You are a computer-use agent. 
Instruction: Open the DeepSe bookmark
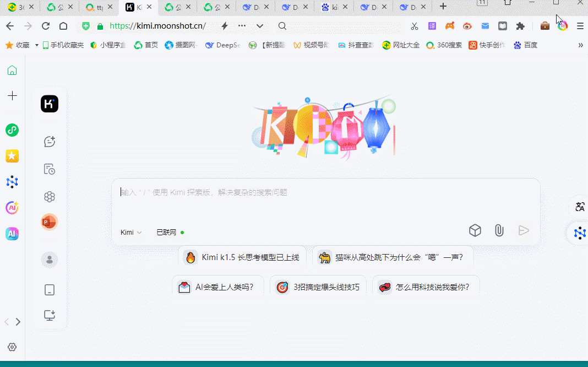(223, 45)
